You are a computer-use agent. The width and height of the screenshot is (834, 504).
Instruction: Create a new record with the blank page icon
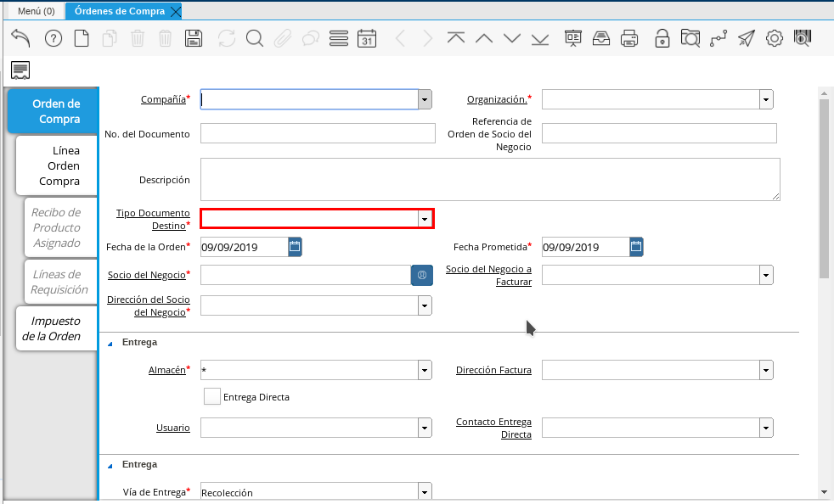[x=82, y=38]
